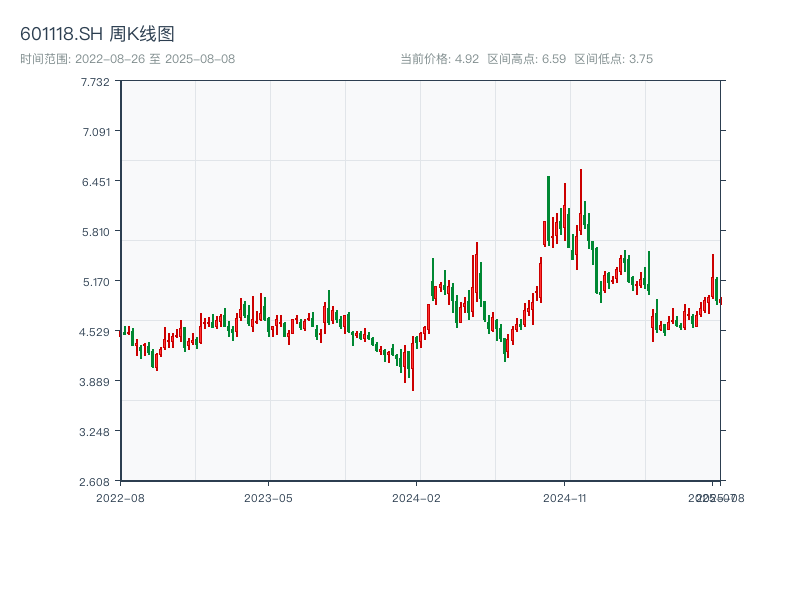Click the 2022-08 x-axis date label
Image resolution: width=800 pixels, height=600 pixels.
coord(120,497)
